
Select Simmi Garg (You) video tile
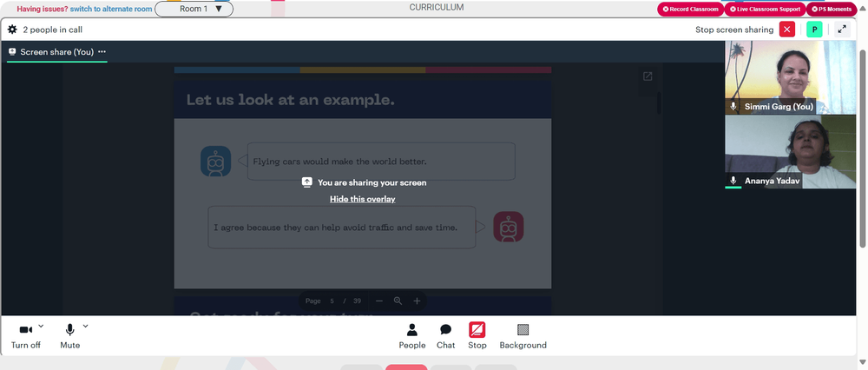click(x=790, y=77)
